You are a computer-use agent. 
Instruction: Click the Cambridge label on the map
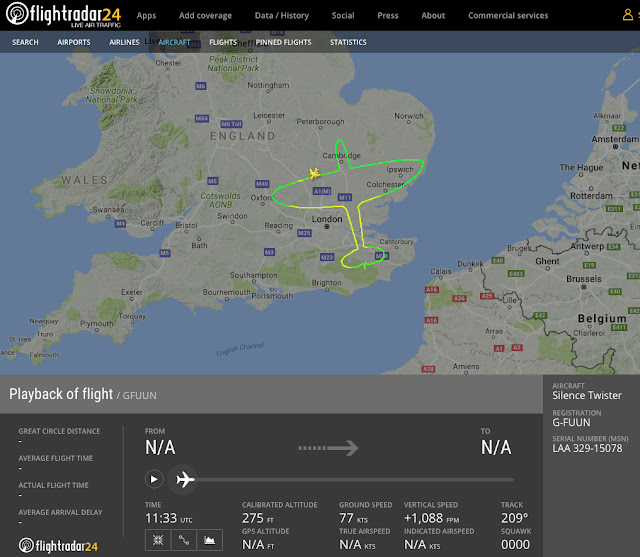tap(342, 155)
